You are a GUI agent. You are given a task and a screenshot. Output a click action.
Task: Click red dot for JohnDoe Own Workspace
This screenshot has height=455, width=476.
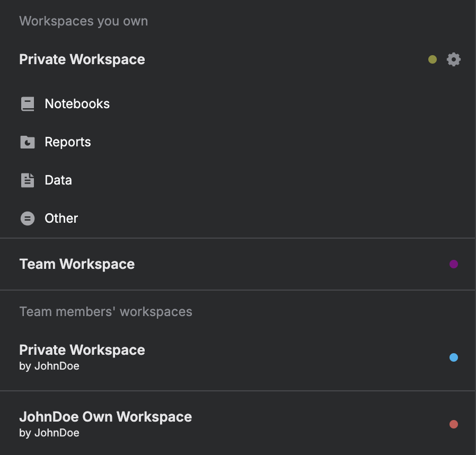[x=454, y=424]
